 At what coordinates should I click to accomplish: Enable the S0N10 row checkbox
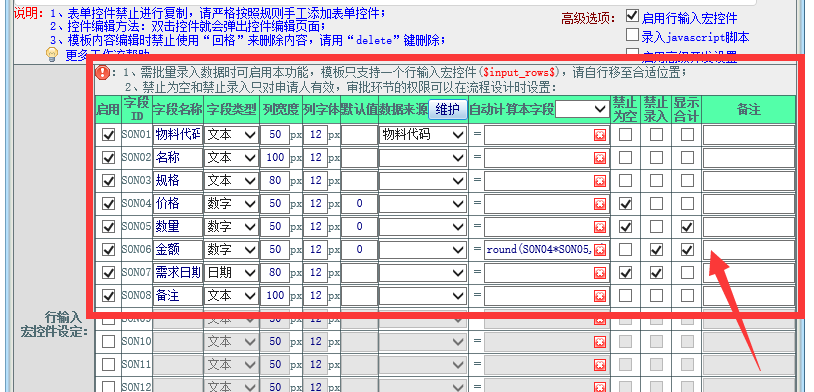click(108, 342)
